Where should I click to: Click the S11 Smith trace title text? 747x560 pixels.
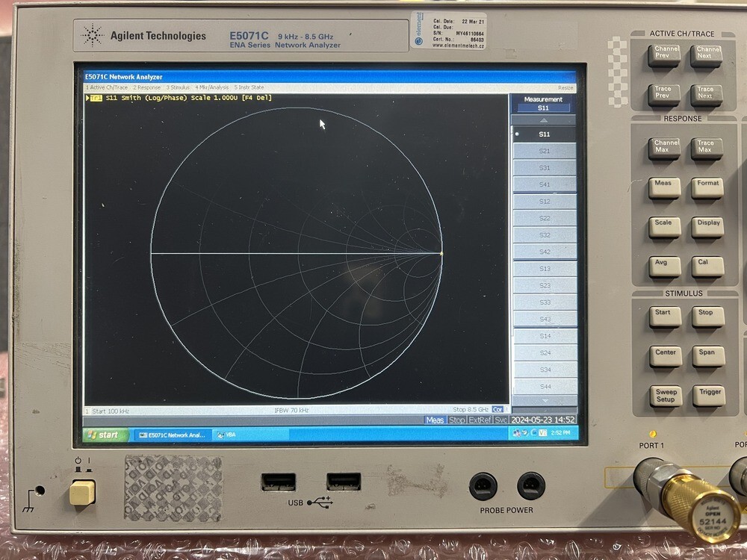tap(189, 98)
